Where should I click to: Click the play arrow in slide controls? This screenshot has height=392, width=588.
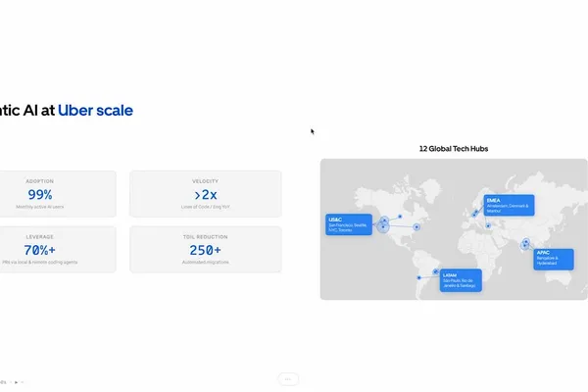(16, 382)
